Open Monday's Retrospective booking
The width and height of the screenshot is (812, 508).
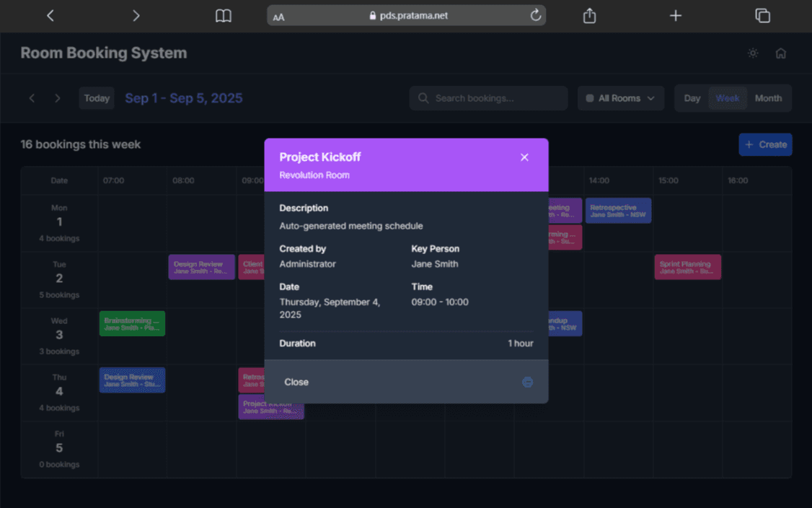[x=618, y=211]
